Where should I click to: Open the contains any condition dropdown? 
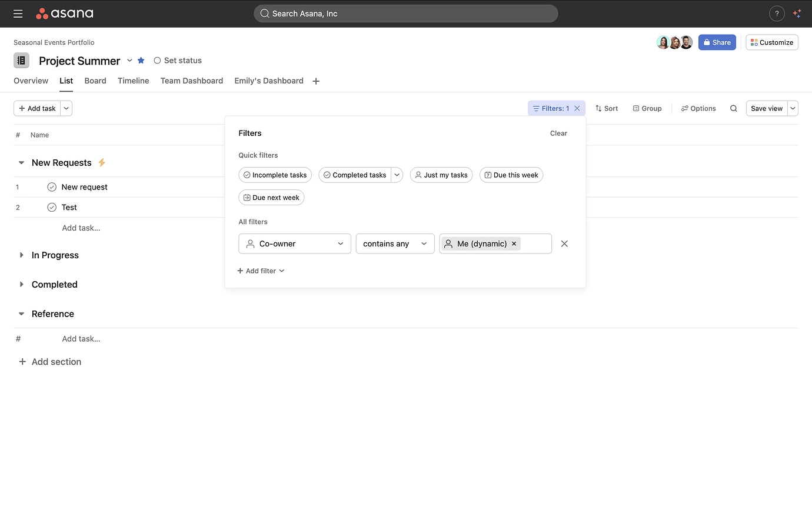[395, 244]
